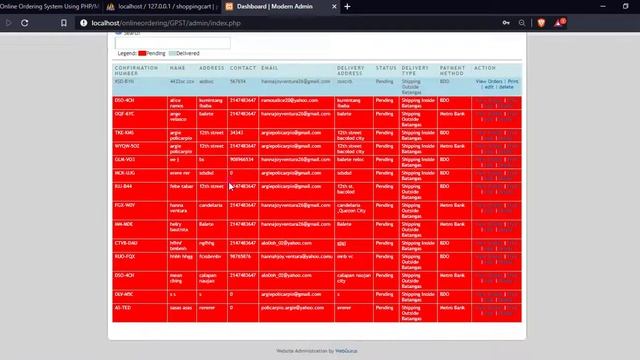Click the name sasas asas
This screenshot has width=640, height=360.
(x=181, y=308)
